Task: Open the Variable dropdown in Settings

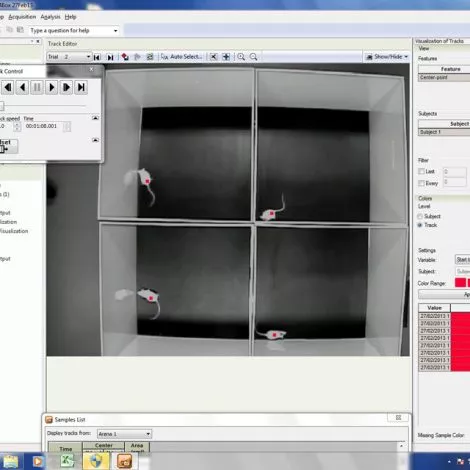Action: point(463,259)
